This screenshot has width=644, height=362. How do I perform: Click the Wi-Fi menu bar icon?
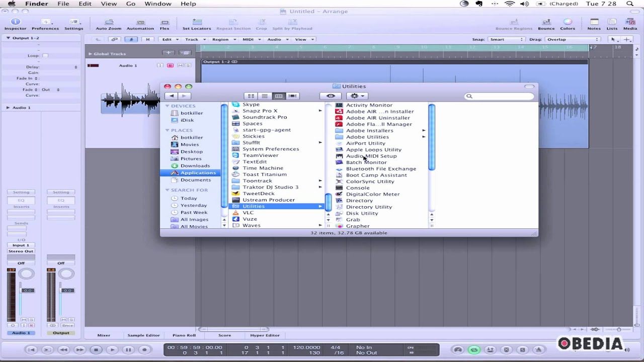point(510,4)
